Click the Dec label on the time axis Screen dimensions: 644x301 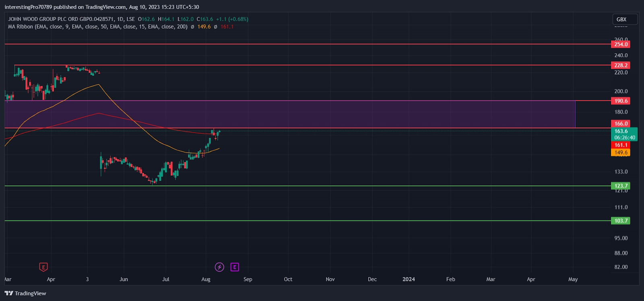[x=372, y=279]
